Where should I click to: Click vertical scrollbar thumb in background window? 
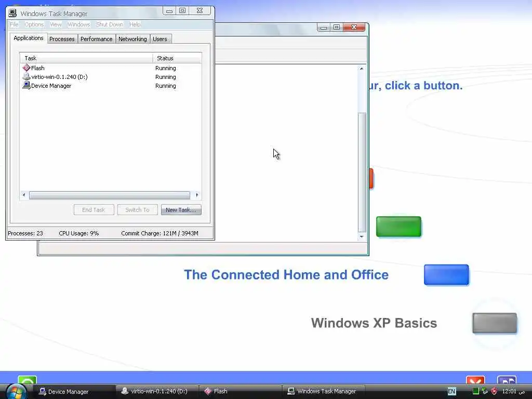(x=362, y=172)
